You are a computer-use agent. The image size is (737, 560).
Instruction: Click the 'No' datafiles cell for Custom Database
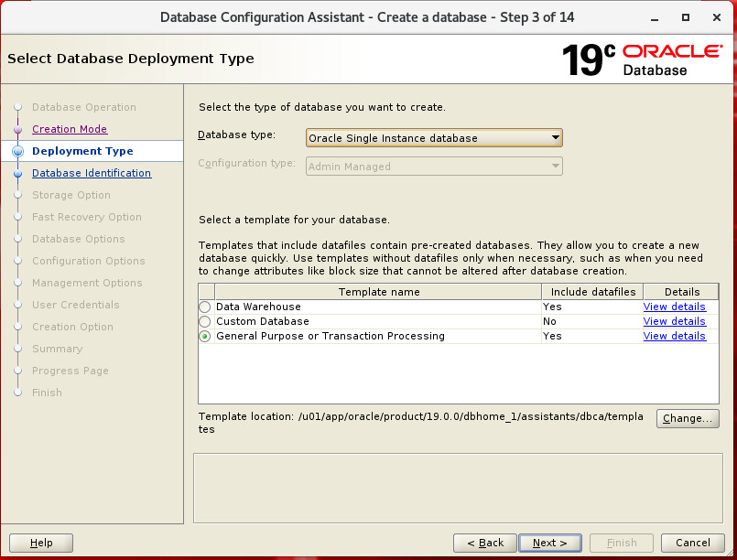tap(592, 321)
